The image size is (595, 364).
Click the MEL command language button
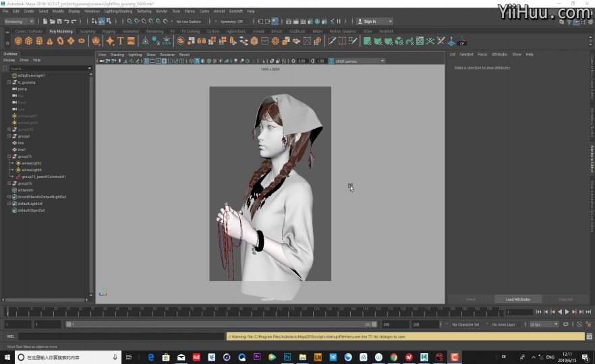pyautogui.click(x=10, y=336)
